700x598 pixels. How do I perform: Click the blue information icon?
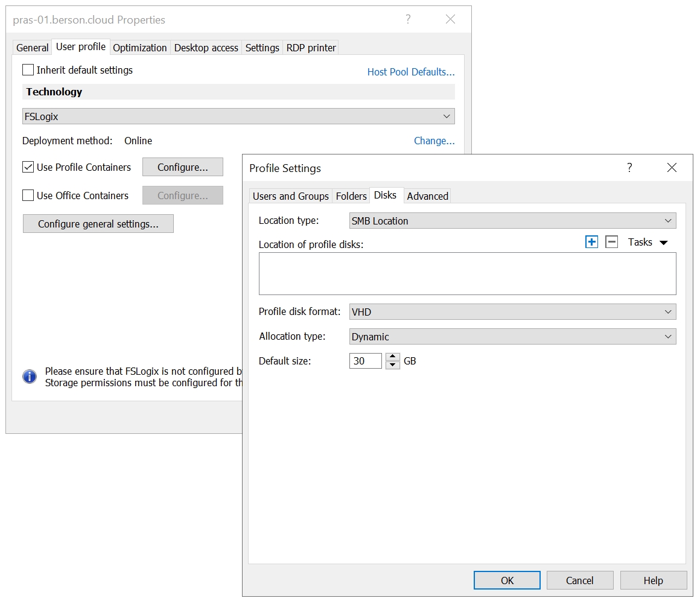click(x=30, y=377)
